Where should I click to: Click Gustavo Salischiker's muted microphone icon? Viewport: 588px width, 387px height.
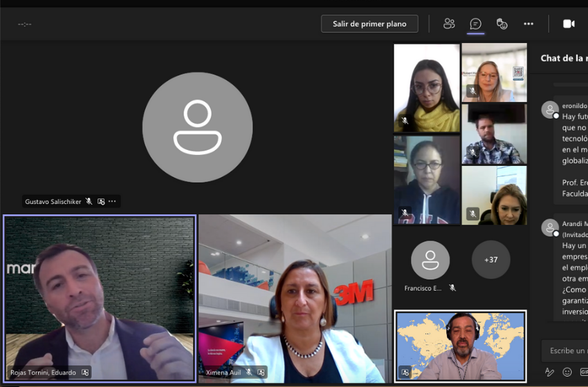pos(89,201)
